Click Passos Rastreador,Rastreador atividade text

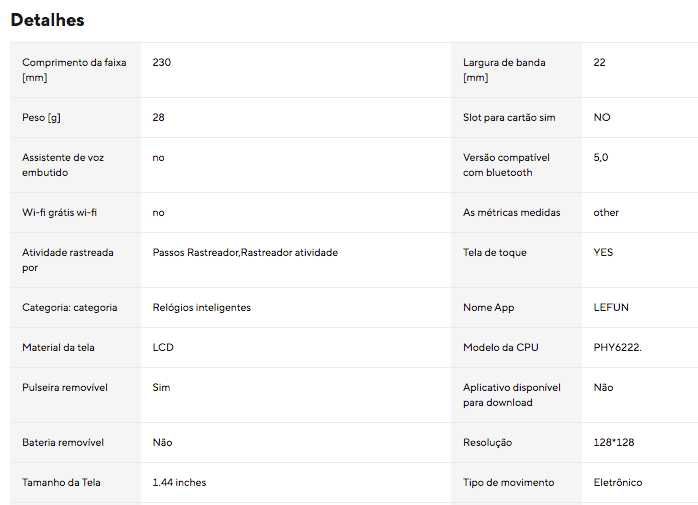245,252
